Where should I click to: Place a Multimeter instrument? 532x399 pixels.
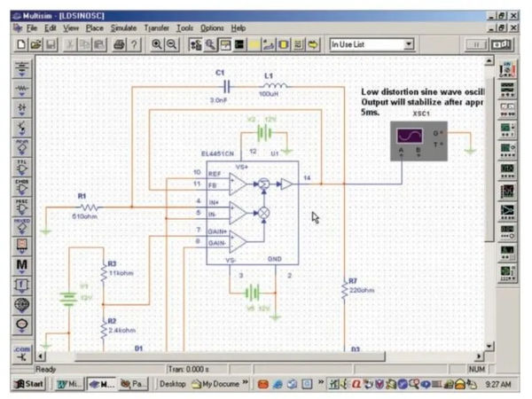pyautogui.click(x=507, y=69)
